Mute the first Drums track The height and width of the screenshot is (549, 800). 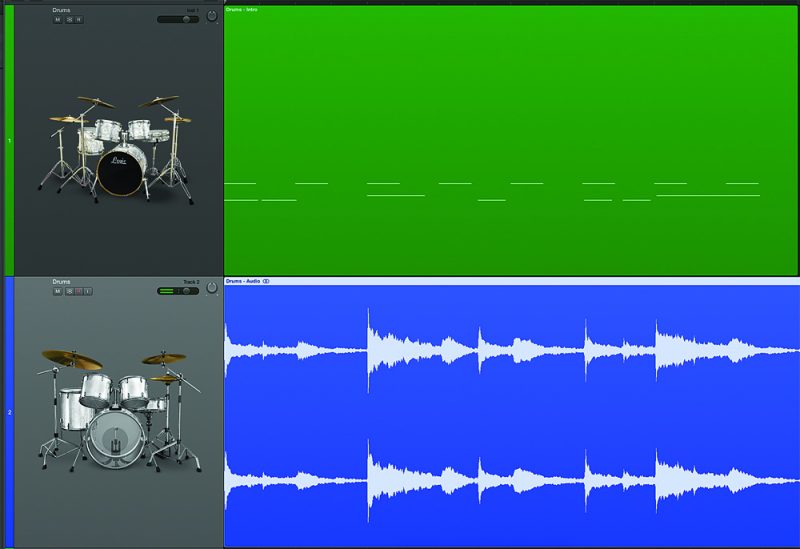pos(57,20)
